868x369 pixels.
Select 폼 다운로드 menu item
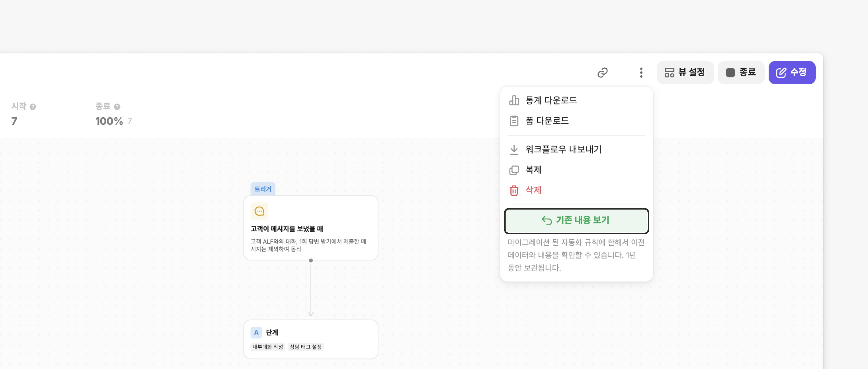coord(547,121)
